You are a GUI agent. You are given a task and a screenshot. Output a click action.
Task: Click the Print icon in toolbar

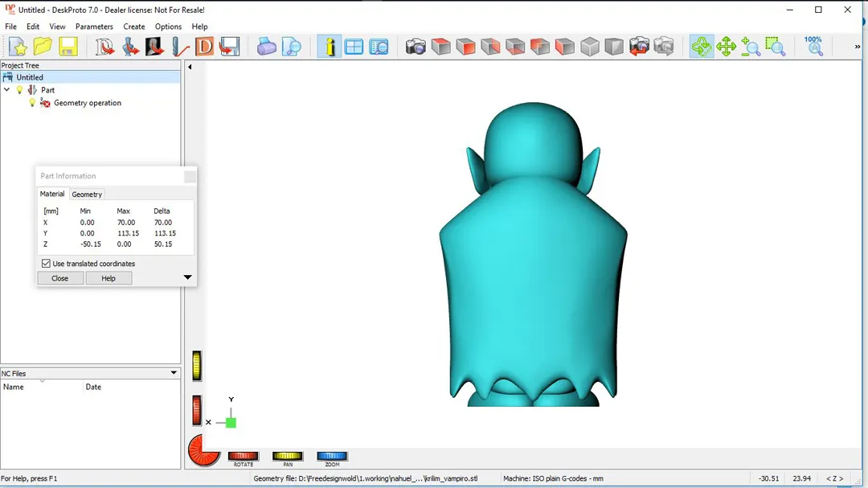coord(267,47)
